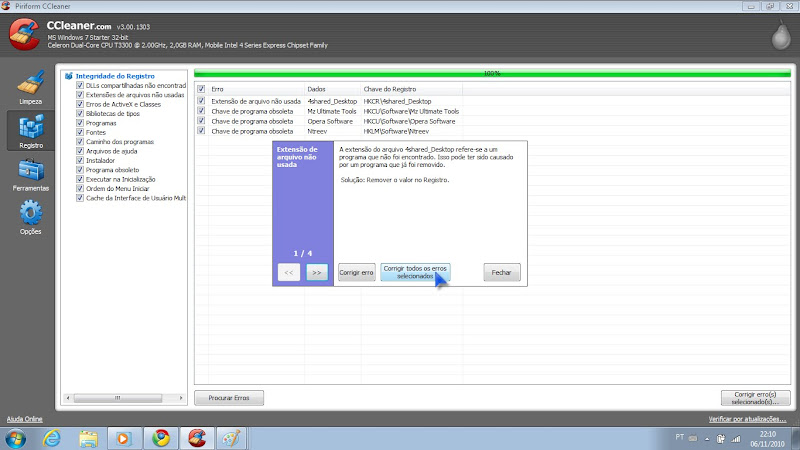Screen dimensions: 800x450
Task: Uncheck the 4shared_Desktop error row
Action: pos(202,101)
